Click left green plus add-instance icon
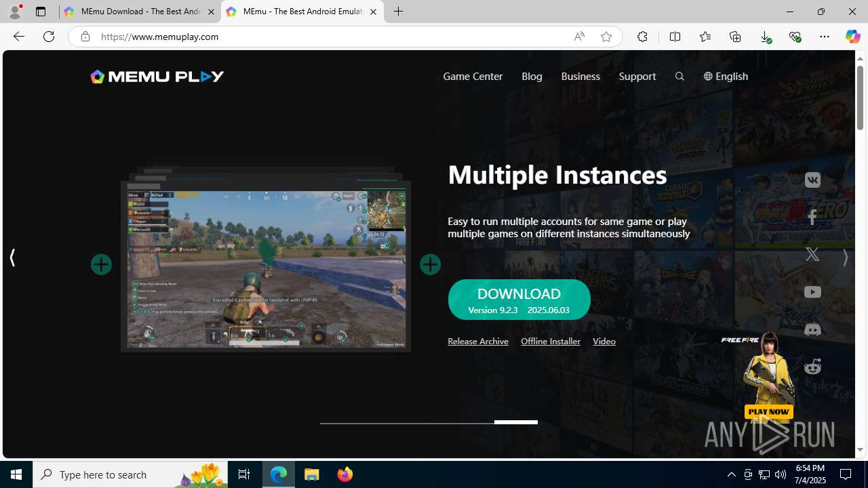The width and height of the screenshot is (868, 488). point(101,265)
